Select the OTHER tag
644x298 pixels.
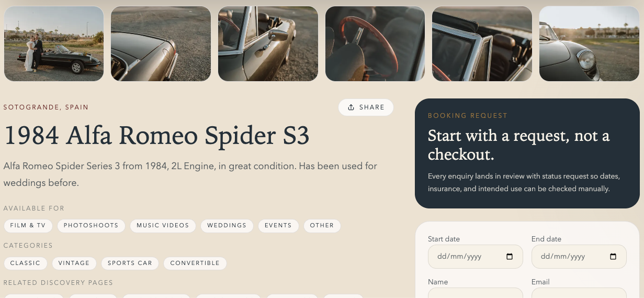tap(322, 226)
